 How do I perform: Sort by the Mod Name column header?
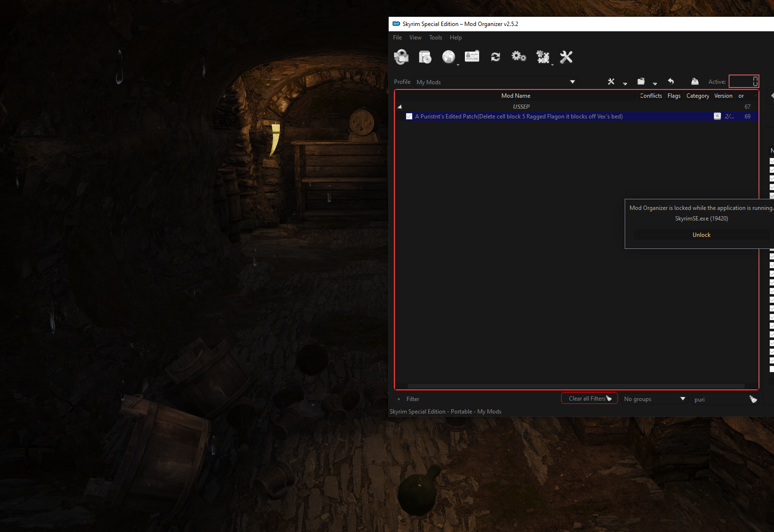516,96
